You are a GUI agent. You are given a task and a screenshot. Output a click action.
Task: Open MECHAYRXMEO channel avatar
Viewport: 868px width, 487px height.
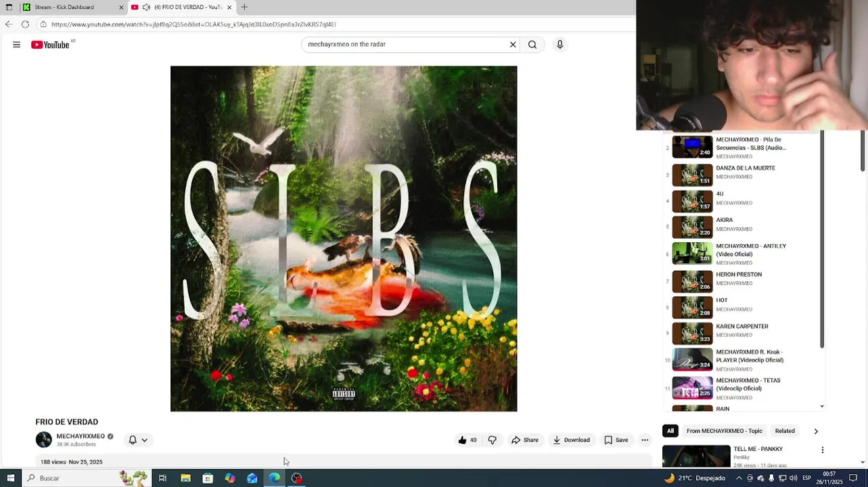click(x=43, y=440)
